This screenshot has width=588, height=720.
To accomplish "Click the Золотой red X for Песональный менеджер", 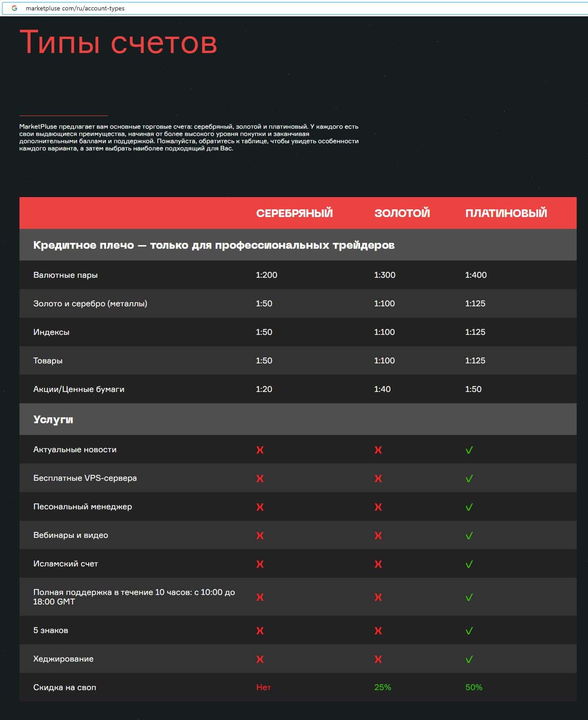I will pyautogui.click(x=378, y=507).
